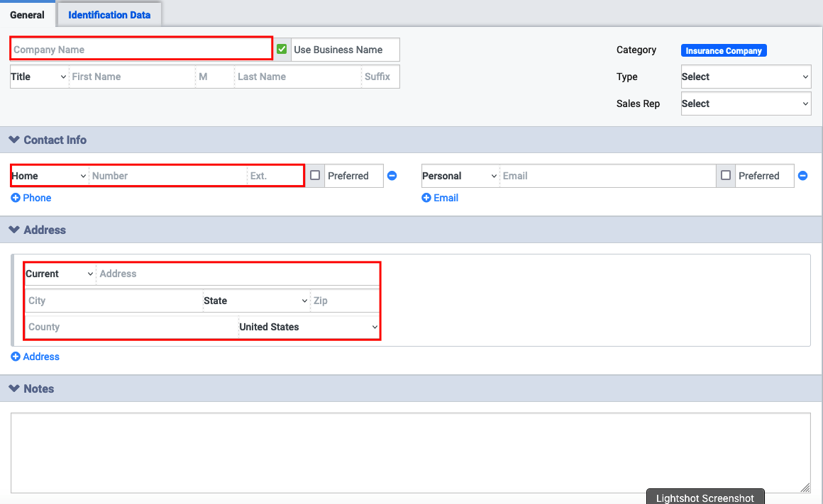Click the Notes text area resize handle
The width and height of the screenshot is (823, 504).
point(805,488)
